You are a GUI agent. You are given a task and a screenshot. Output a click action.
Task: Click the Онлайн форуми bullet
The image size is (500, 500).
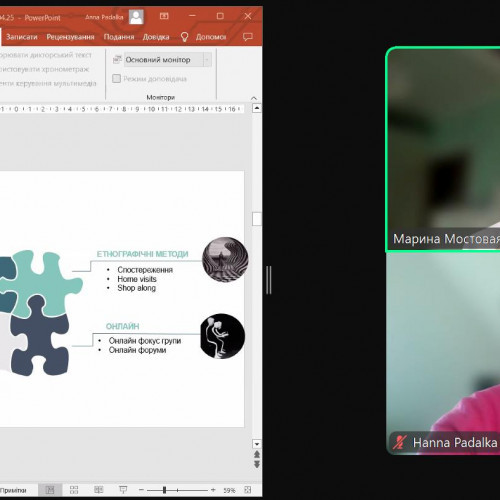(x=137, y=350)
